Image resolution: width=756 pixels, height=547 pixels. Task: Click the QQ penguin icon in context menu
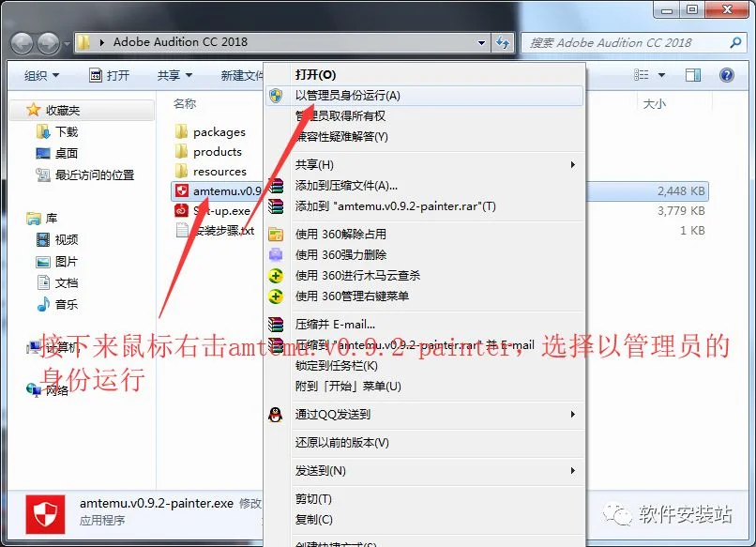pyautogui.click(x=276, y=415)
